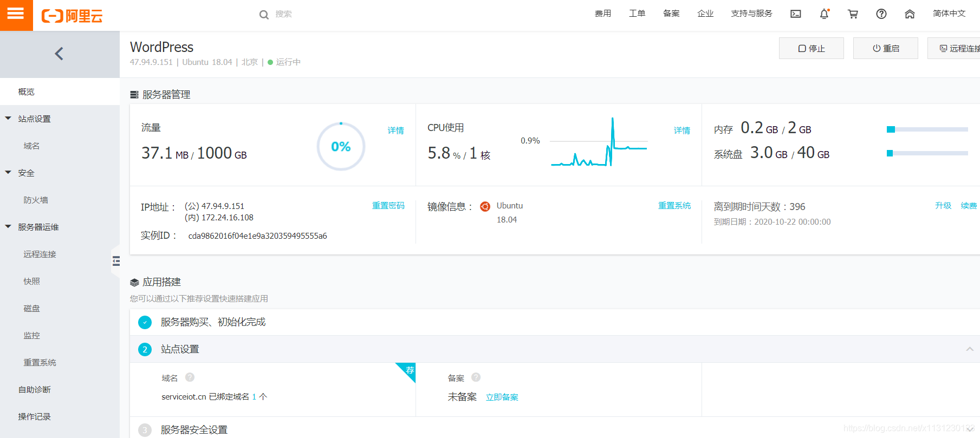This screenshot has width=980, height=438.
Task: Open 详情 link for 流量
Action: point(395,130)
